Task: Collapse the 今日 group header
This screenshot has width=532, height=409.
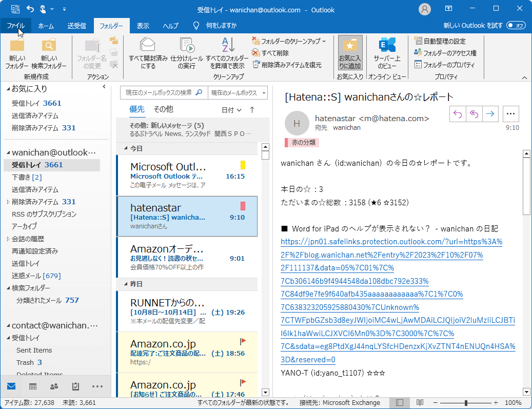Action: [126, 148]
